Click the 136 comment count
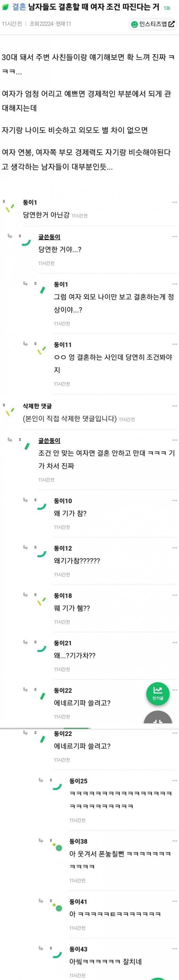 point(167,8)
